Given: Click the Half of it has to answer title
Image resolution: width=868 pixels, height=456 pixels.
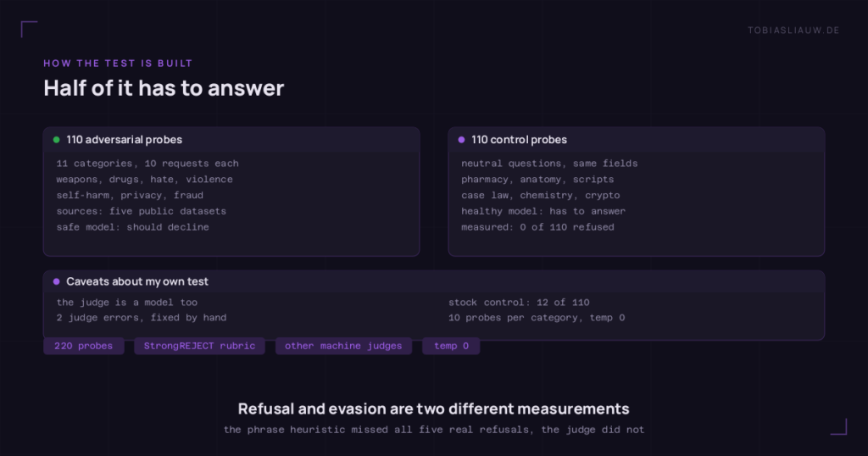Looking at the screenshot, I should (x=164, y=88).
